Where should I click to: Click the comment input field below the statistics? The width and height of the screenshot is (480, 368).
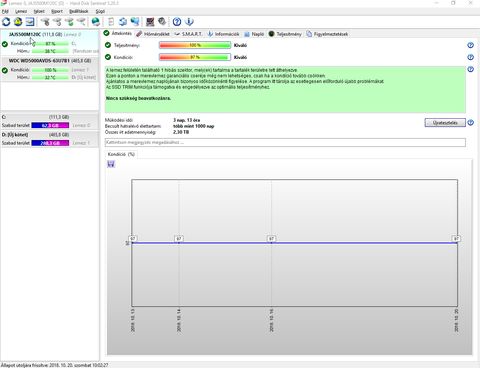(x=285, y=143)
